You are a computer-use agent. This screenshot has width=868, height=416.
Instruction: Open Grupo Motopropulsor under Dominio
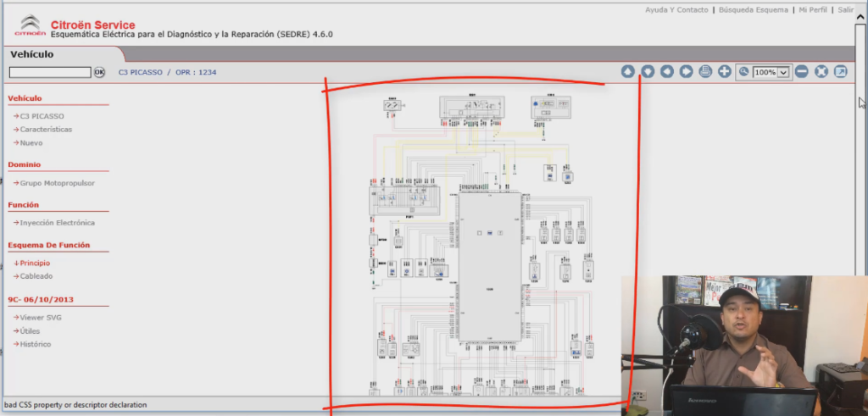click(x=57, y=183)
